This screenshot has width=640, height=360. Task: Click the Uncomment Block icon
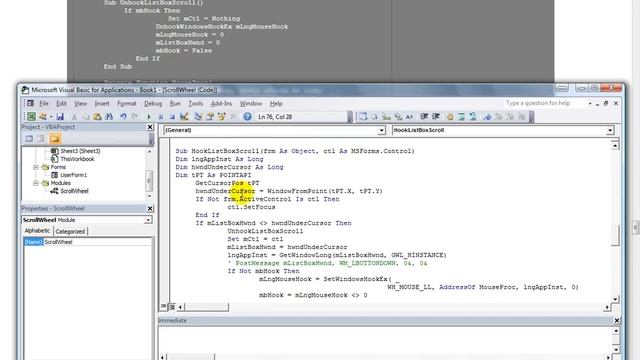pos(473,117)
